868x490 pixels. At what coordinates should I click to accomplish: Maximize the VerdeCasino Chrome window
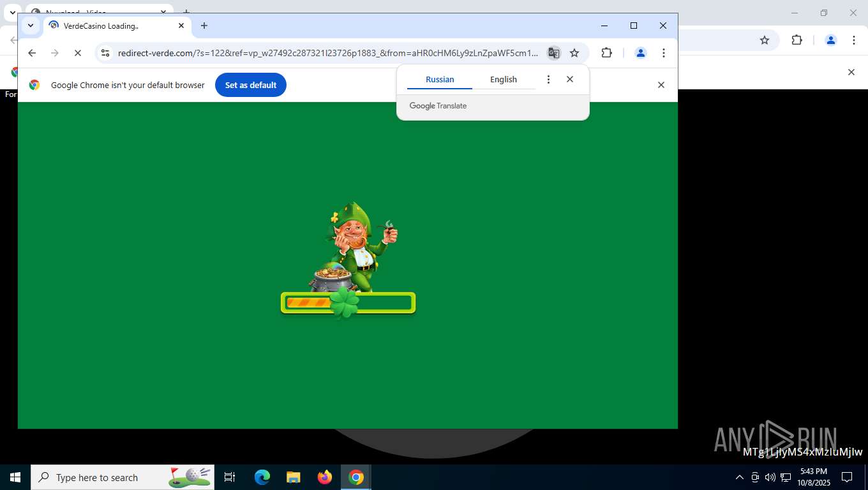pyautogui.click(x=634, y=26)
